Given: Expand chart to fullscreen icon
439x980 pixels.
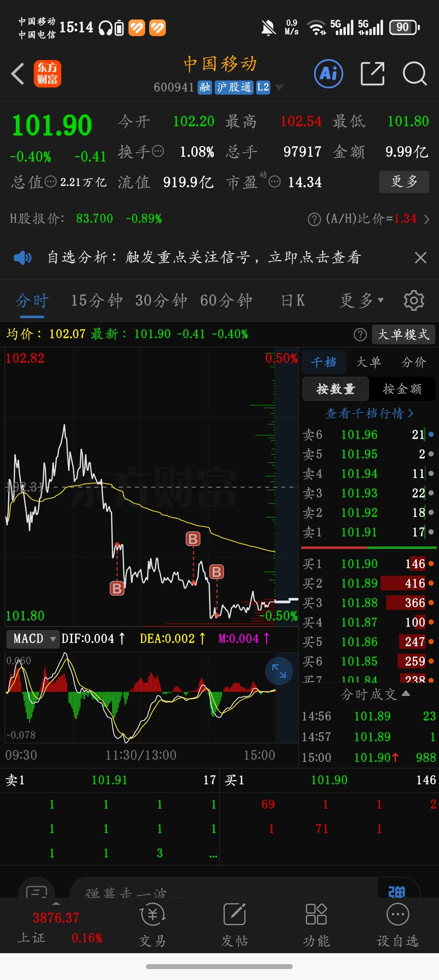Looking at the screenshot, I should click(279, 671).
